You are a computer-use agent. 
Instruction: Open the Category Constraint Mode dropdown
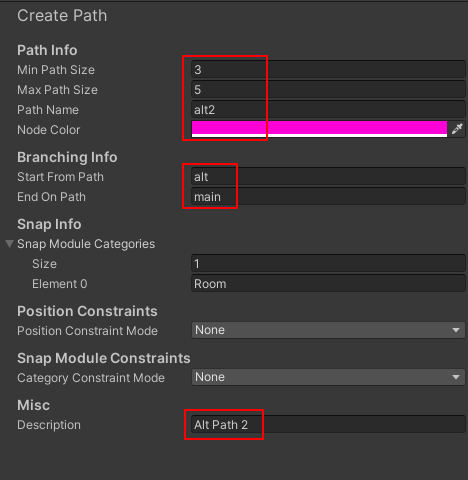pos(328,377)
